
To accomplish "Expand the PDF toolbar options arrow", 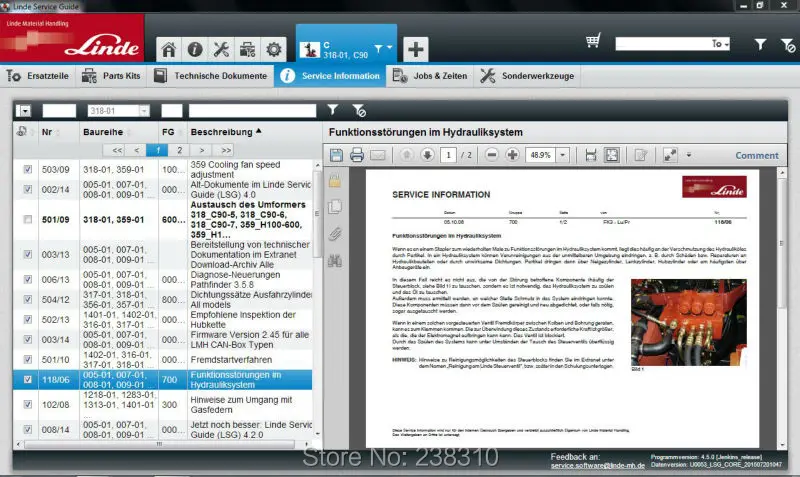I will [689, 155].
